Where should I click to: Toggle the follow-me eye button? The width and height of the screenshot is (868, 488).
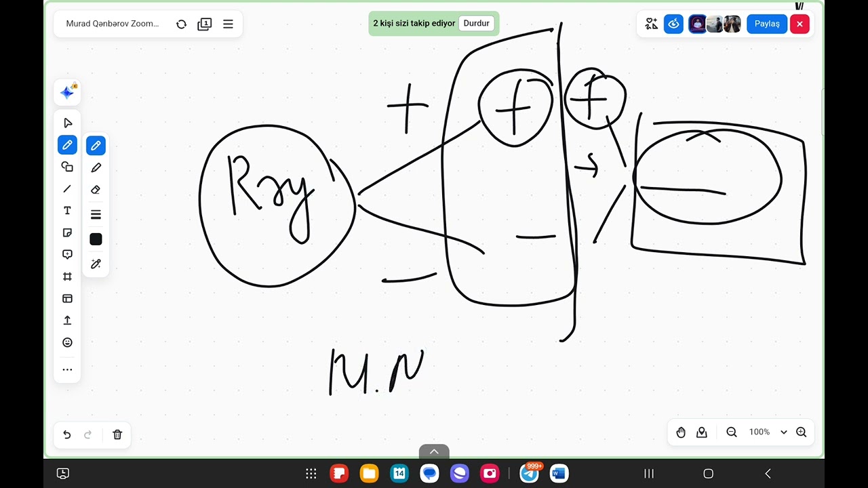click(x=673, y=24)
